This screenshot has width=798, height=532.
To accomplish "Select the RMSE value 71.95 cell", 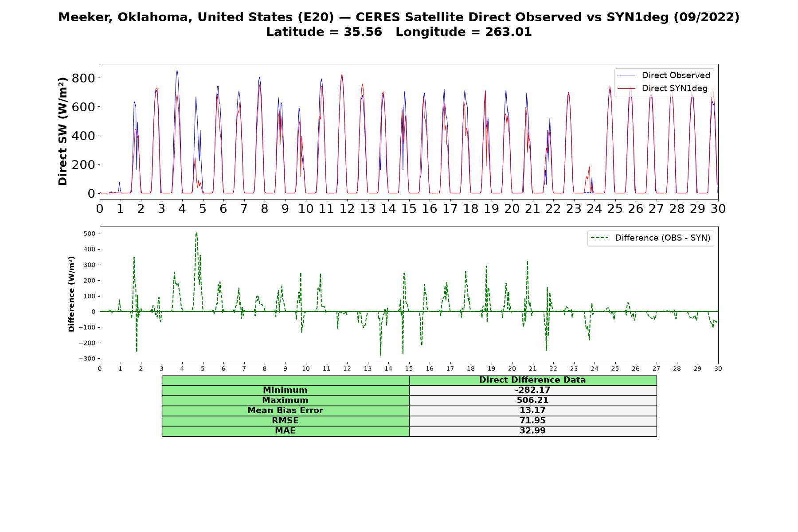I will [533, 421].
